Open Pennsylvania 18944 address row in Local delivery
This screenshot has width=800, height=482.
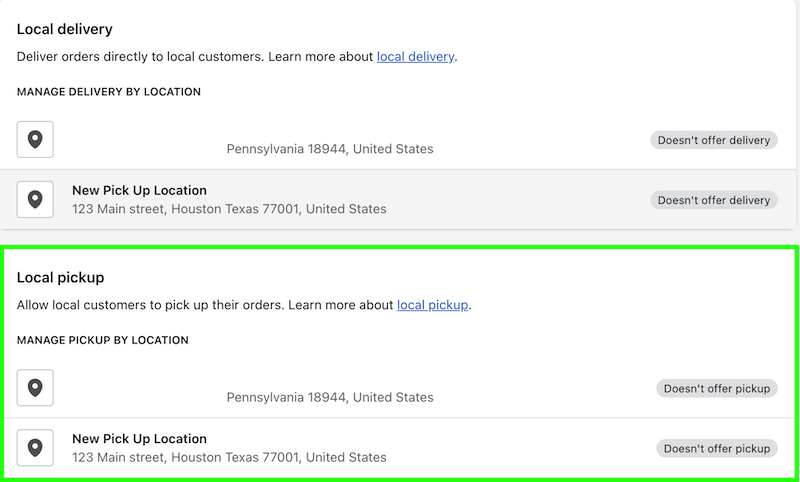click(330, 149)
